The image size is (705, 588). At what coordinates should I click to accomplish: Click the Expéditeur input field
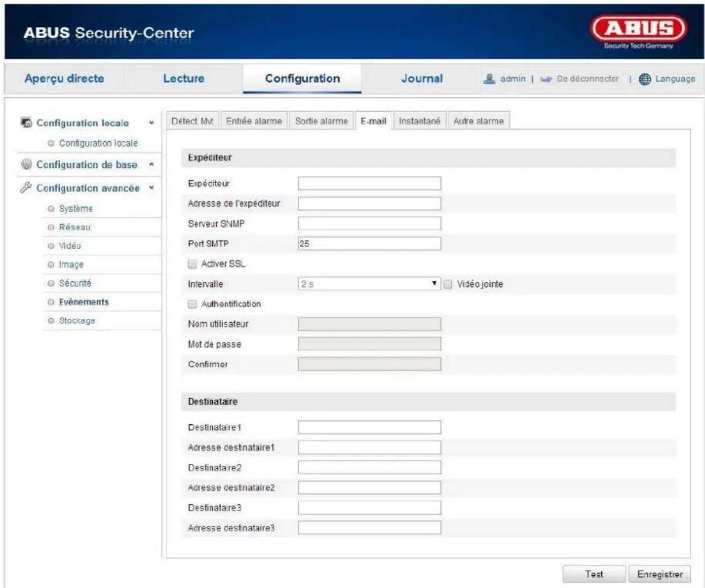point(370,183)
